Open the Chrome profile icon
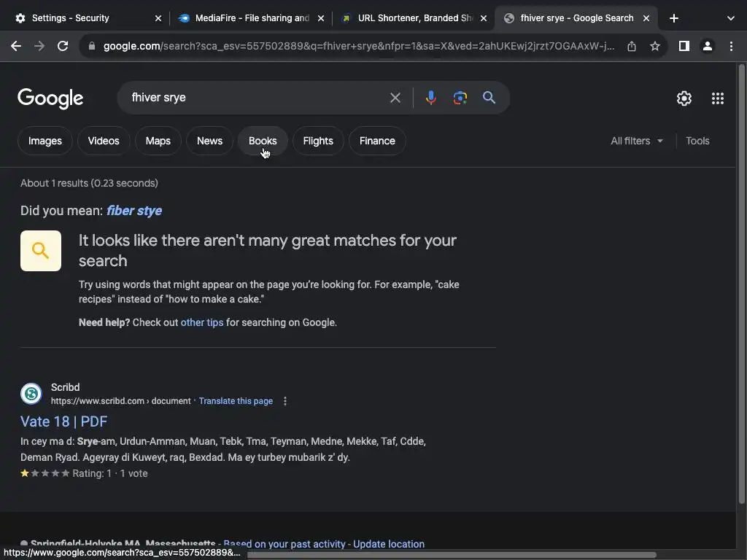Screen dimensions: 747x560 (x=708, y=46)
